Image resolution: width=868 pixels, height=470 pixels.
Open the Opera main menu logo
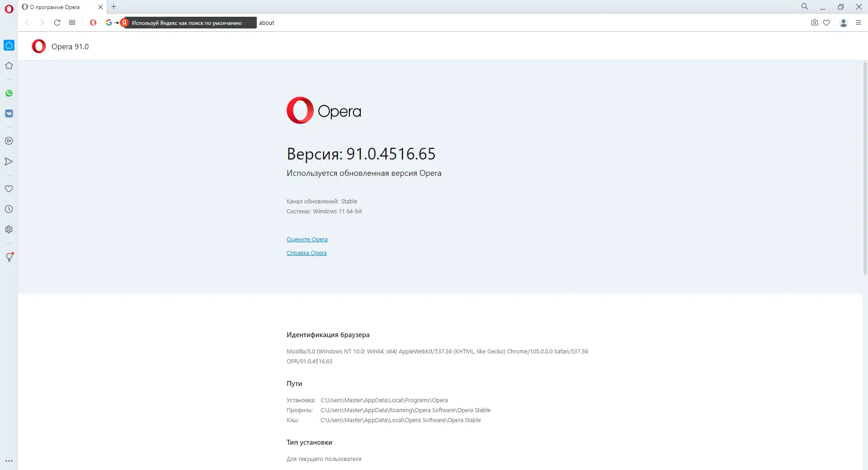click(9, 9)
